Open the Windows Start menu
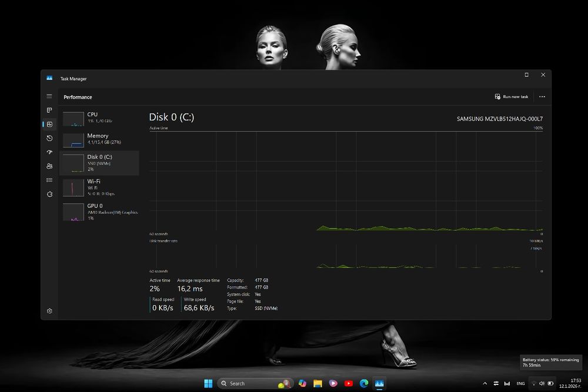This screenshot has width=588, height=392. click(x=208, y=383)
